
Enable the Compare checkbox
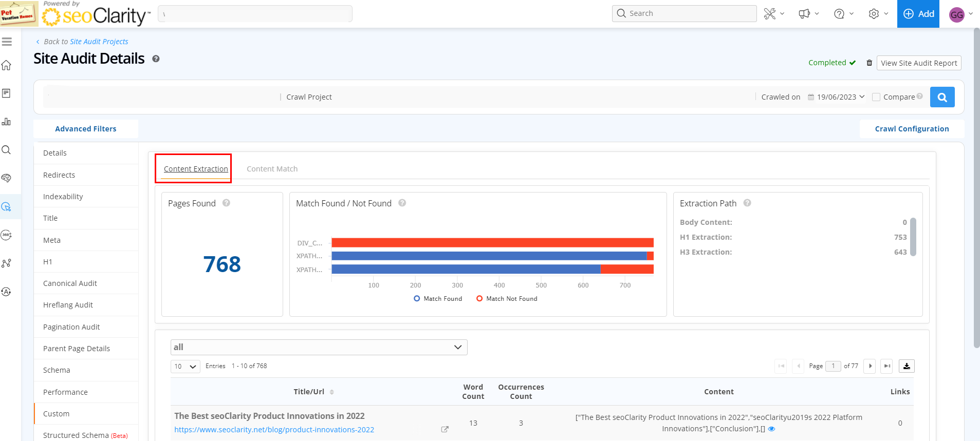pos(876,97)
